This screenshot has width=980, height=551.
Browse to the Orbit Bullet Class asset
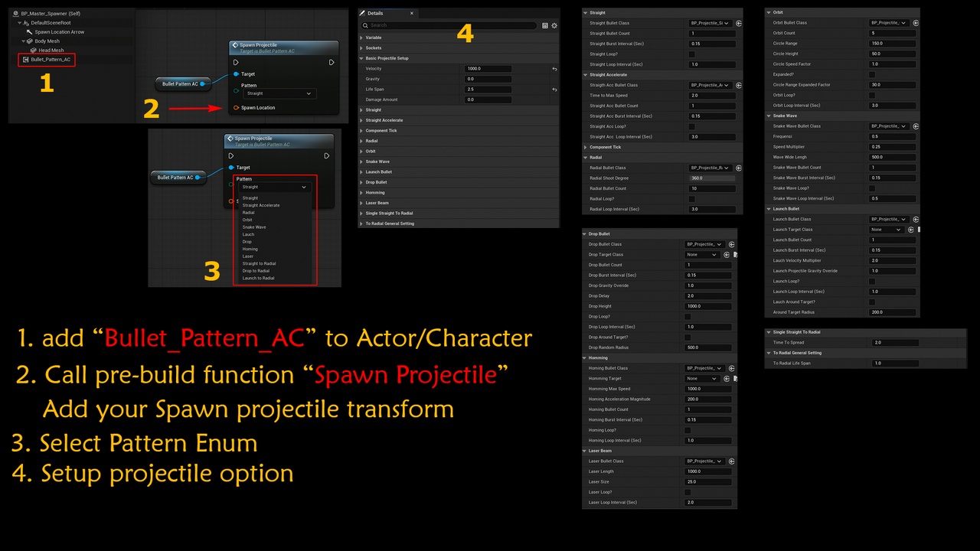[916, 23]
